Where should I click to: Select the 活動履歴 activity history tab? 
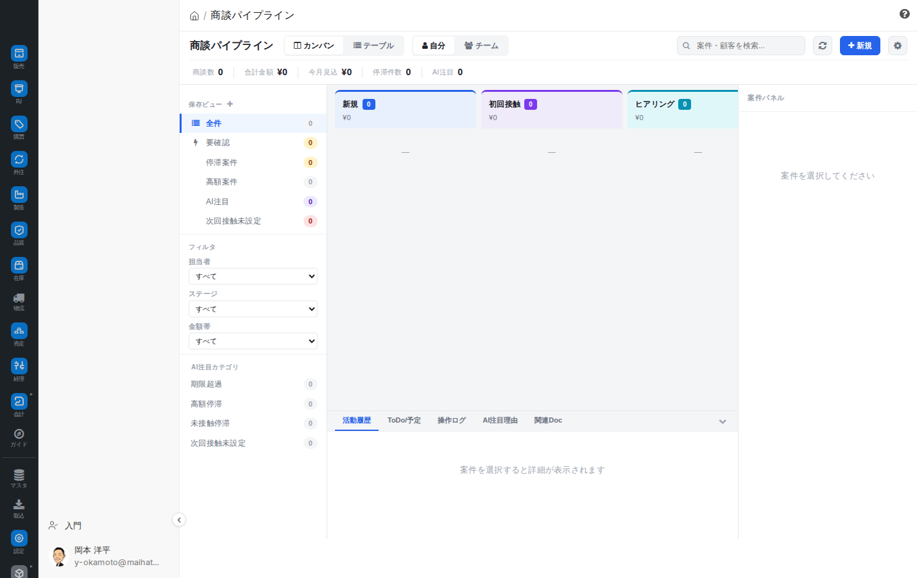(357, 421)
